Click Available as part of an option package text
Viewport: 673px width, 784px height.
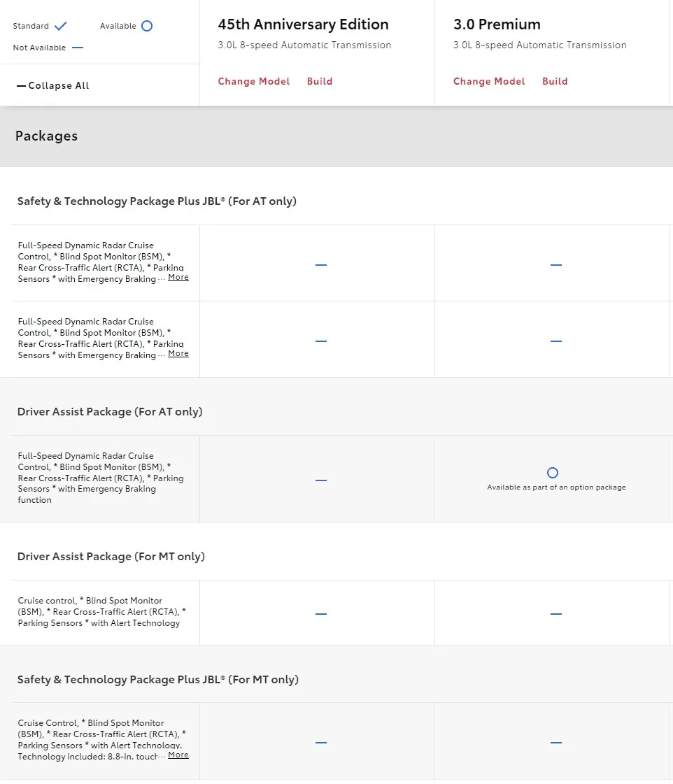556,487
